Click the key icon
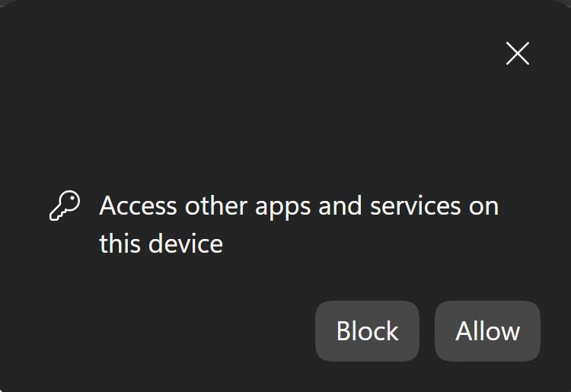This screenshot has height=392, width=571. coord(65,206)
